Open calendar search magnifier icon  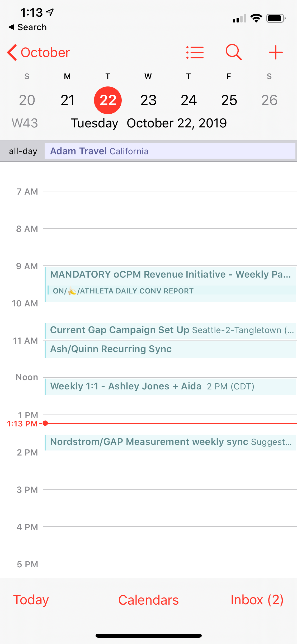[234, 52]
